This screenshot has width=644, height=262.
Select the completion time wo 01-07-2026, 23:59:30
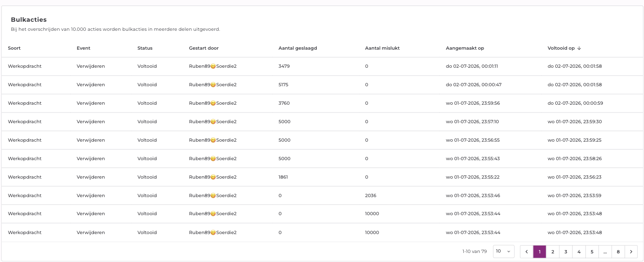pos(575,122)
